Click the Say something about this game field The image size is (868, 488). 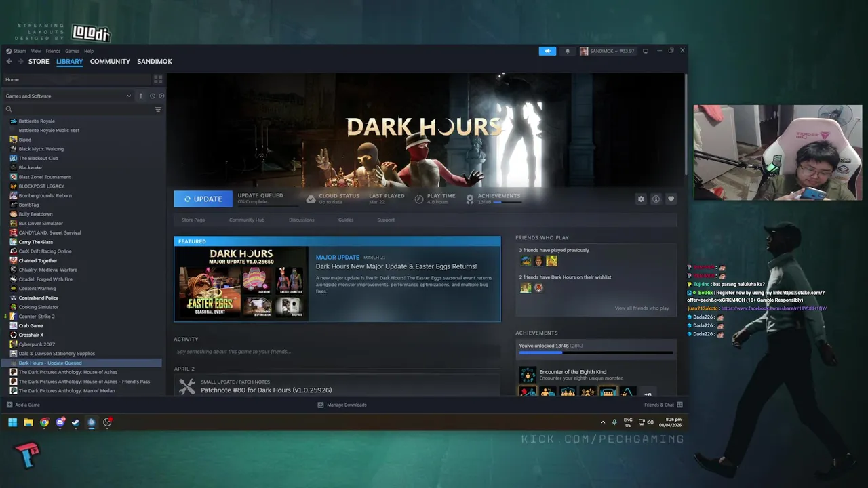337,352
